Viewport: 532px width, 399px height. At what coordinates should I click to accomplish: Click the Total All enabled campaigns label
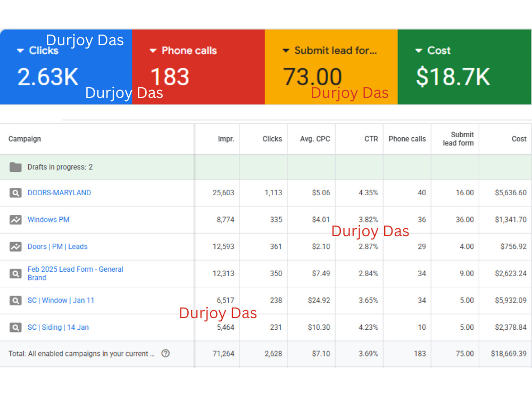click(x=81, y=354)
